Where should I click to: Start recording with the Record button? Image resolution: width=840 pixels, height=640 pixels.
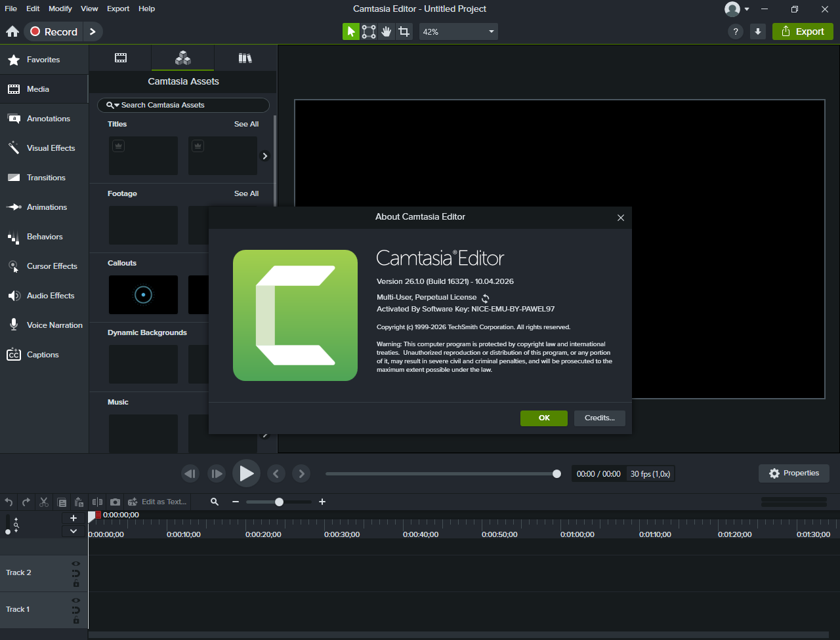[x=53, y=31]
